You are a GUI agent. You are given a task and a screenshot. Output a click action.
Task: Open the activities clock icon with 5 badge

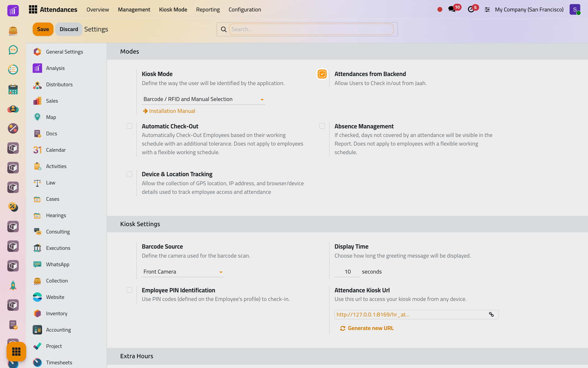click(x=471, y=10)
